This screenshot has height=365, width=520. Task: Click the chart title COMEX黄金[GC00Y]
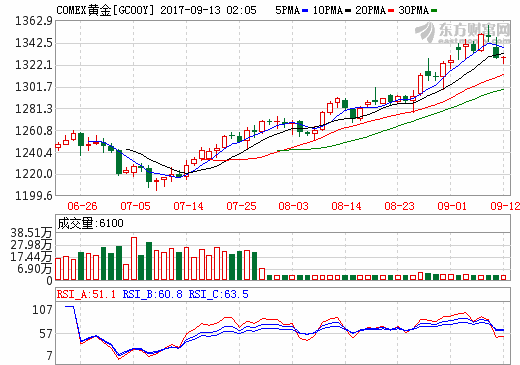click(x=105, y=10)
